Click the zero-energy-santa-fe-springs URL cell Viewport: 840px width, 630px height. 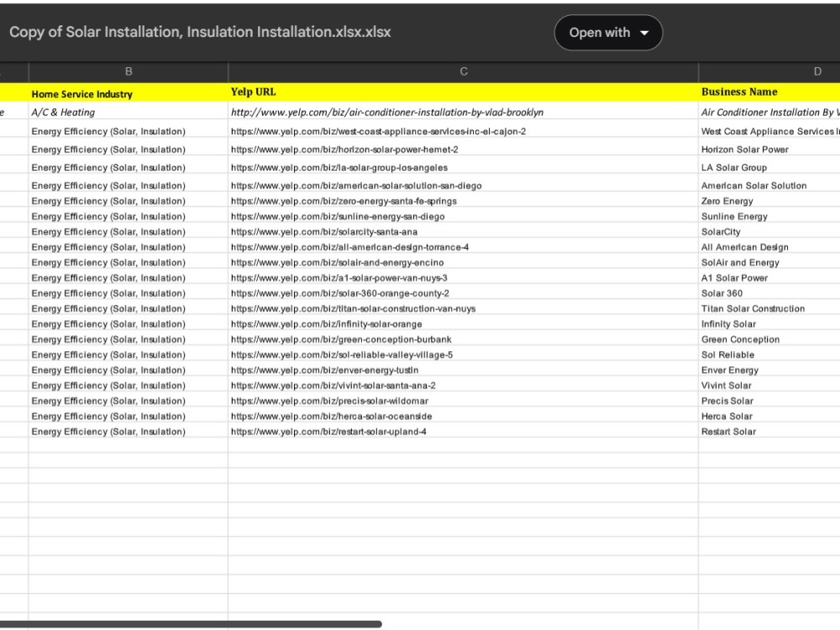[464, 201]
